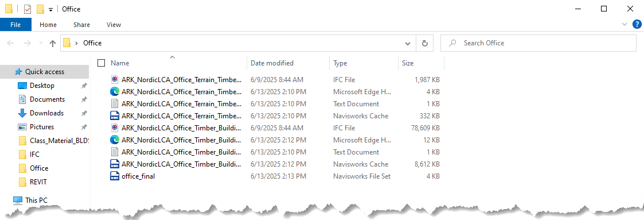Open the recent locations dropdown arrow

click(40, 43)
